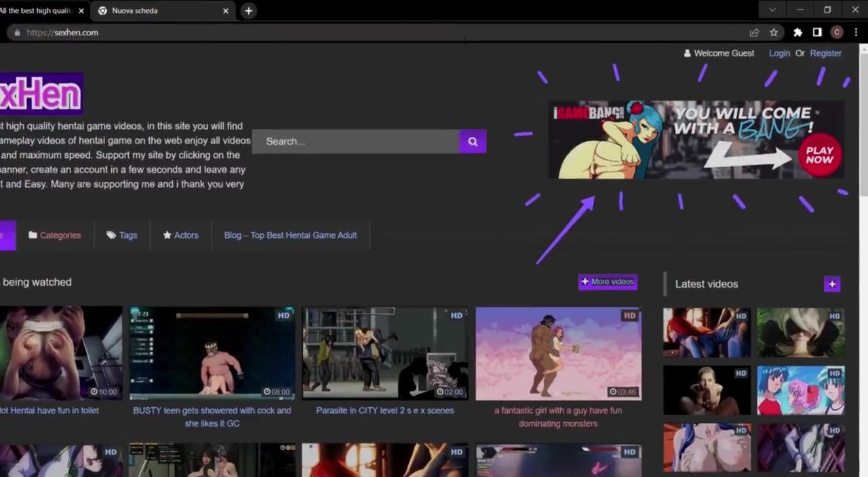Click the Register link

coord(825,54)
